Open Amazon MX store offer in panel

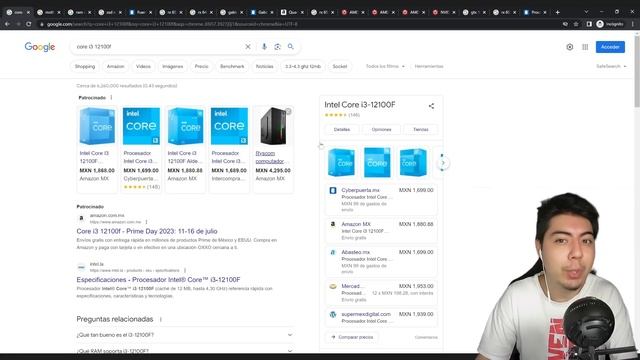(381, 231)
